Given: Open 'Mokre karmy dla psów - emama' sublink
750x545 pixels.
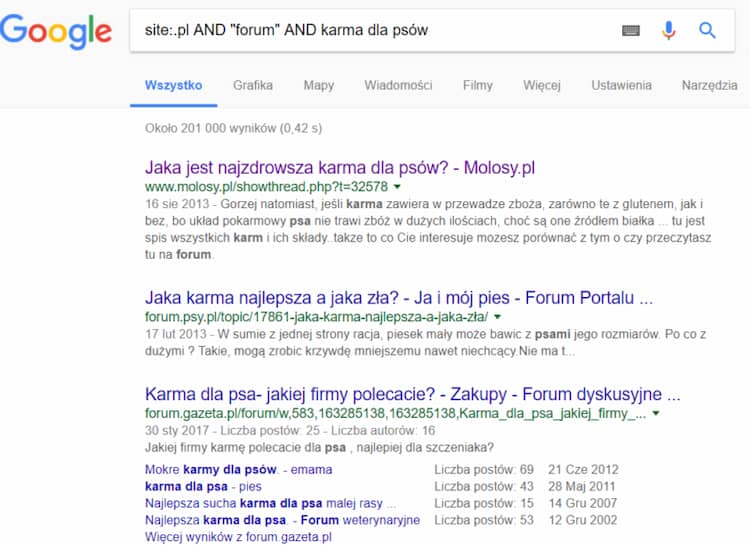Looking at the screenshot, I should click(x=239, y=470).
